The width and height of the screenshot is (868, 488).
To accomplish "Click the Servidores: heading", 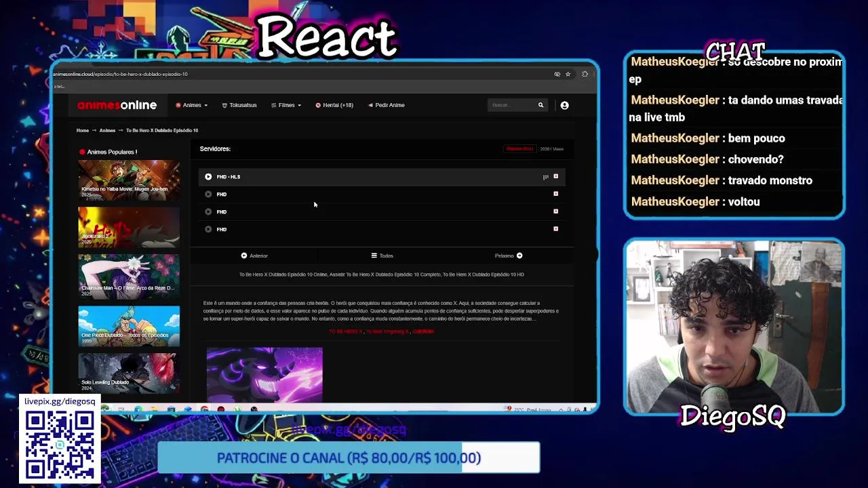I will coord(215,148).
